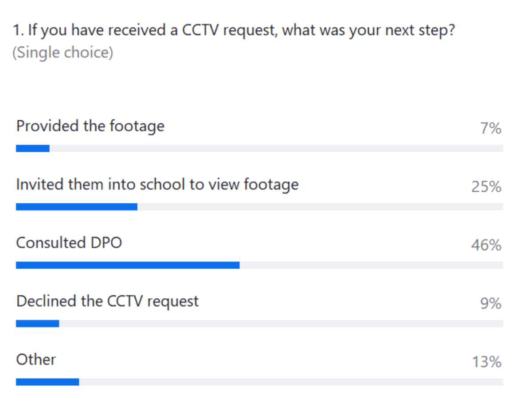
Task: Choose the "Other" poll option
Action: tap(36, 360)
